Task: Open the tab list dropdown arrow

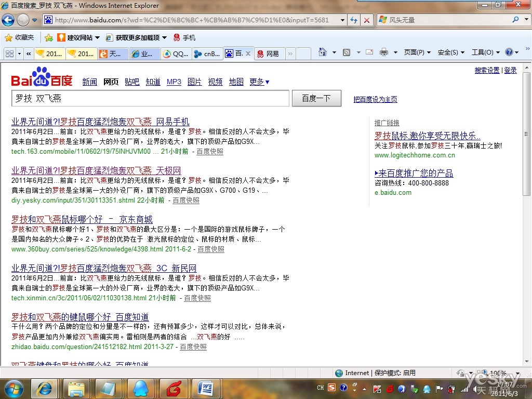Action: (19, 54)
